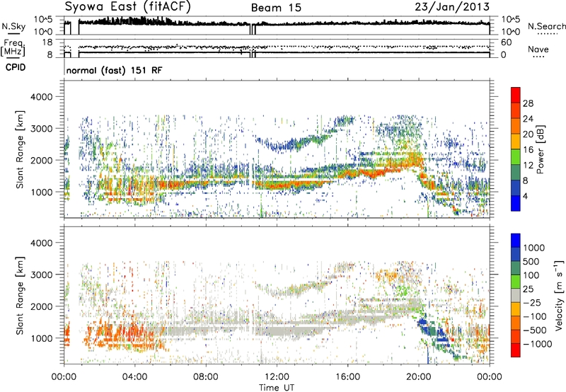The width and height of the screenshot is (566, 392).
Task: Click the '60' Nave axis tick
Action: pyautogui.click(x=507, y=42)
